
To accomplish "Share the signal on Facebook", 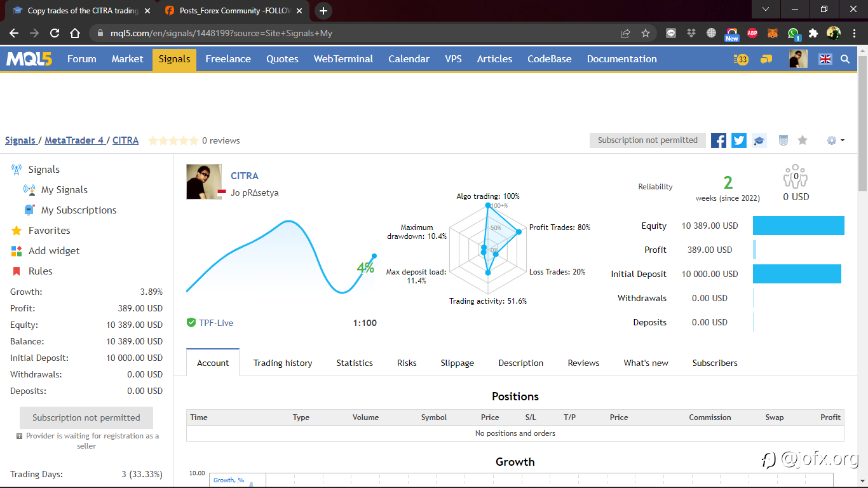I will (719, 140).
